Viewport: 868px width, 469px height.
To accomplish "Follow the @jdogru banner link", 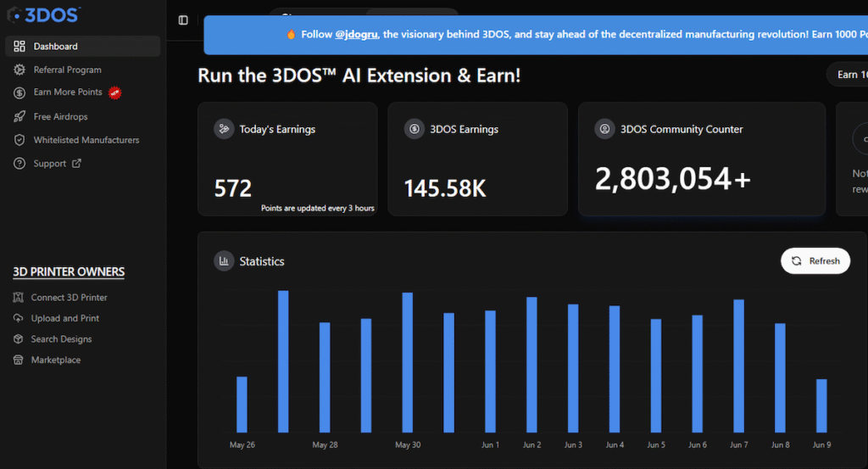I will [356, 35].
